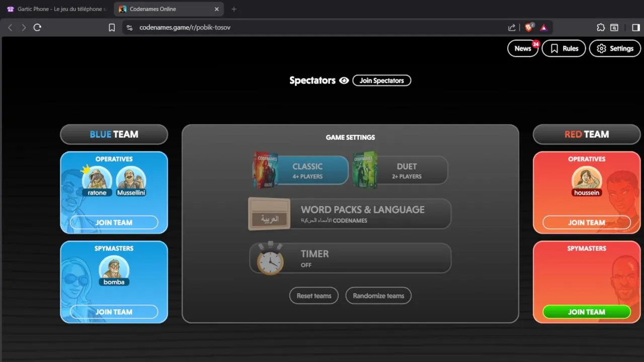Click the RED TEAM header
The image size is (644, 362).
click(x=587, y=134)
